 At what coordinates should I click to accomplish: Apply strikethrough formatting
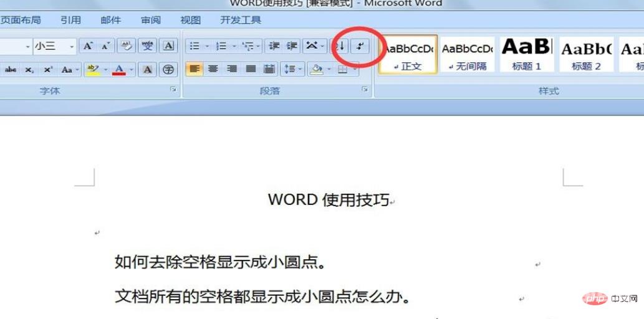tap(11, 70)
